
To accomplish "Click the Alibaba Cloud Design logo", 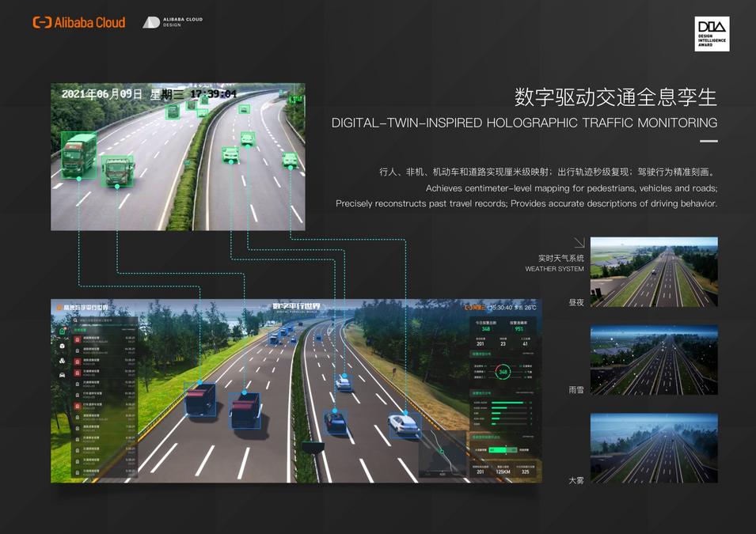I will 173,23.
